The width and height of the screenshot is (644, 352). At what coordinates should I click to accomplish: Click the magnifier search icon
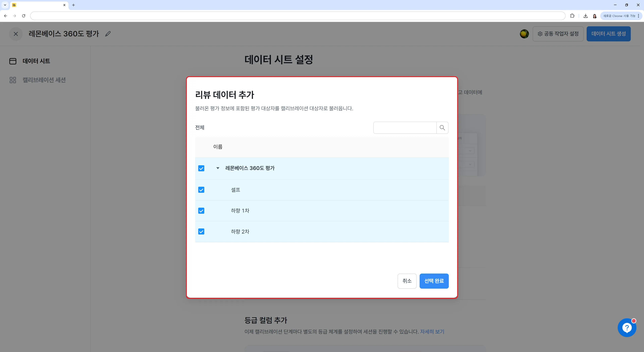click(x=442, y=128)
